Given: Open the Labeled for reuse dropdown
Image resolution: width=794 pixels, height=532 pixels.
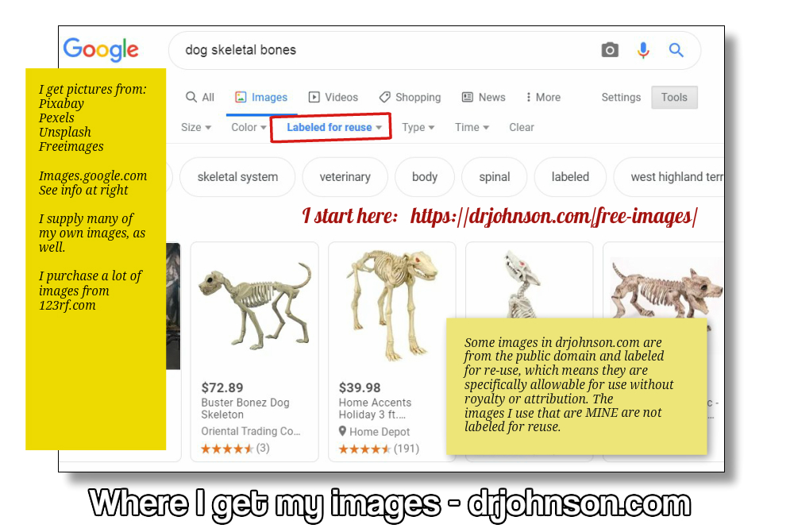Looking at the screenshot, I should tap(333, 127).
